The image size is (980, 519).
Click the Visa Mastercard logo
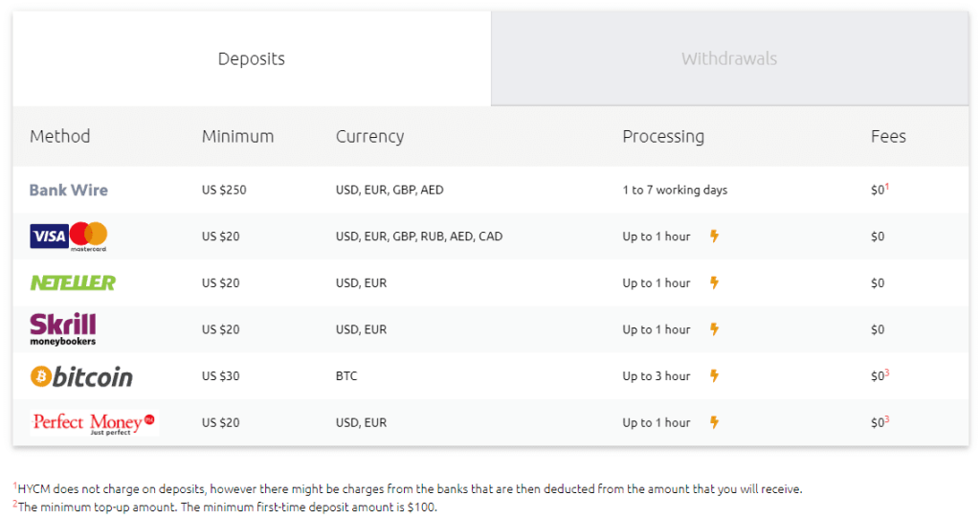[69, 237]
